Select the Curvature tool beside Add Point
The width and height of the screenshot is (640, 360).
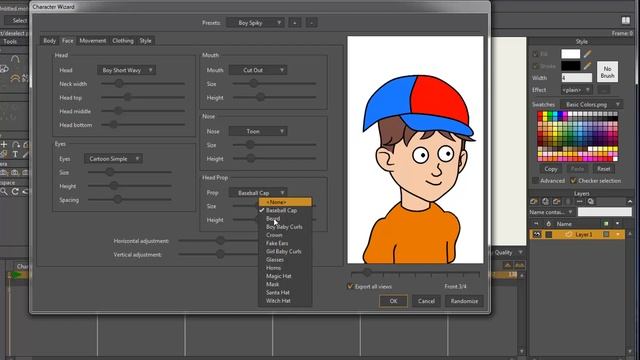pos(16,144)
